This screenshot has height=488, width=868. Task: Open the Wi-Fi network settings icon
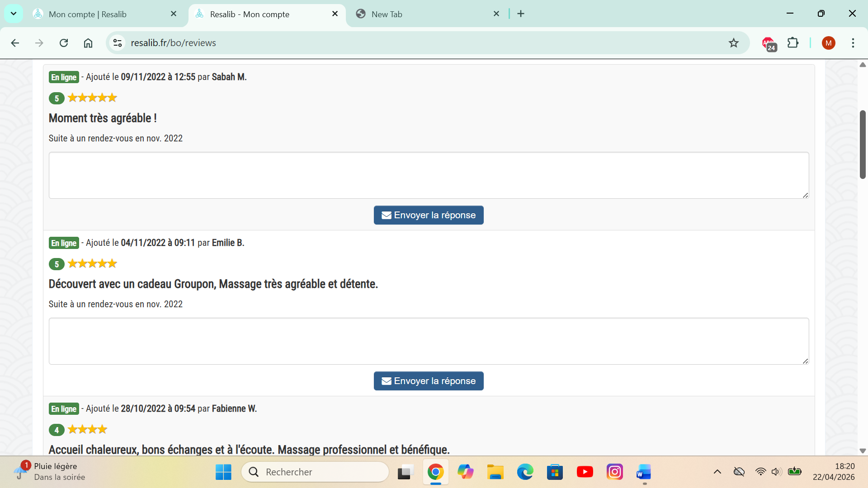pyautogui.click(x=760, y=472)
